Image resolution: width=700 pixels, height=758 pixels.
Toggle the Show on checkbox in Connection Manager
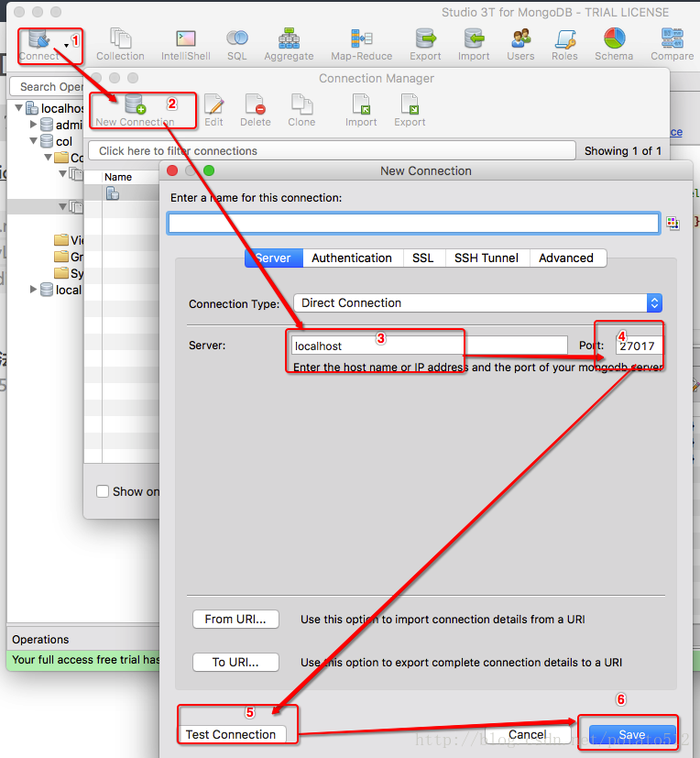(103, 491)
